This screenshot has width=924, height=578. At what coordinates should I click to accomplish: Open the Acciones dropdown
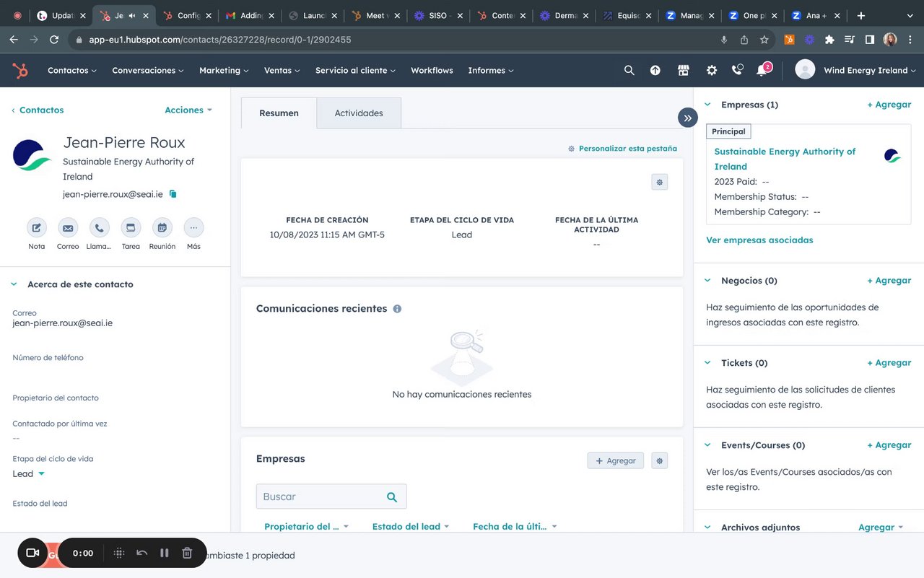(188, 110)
